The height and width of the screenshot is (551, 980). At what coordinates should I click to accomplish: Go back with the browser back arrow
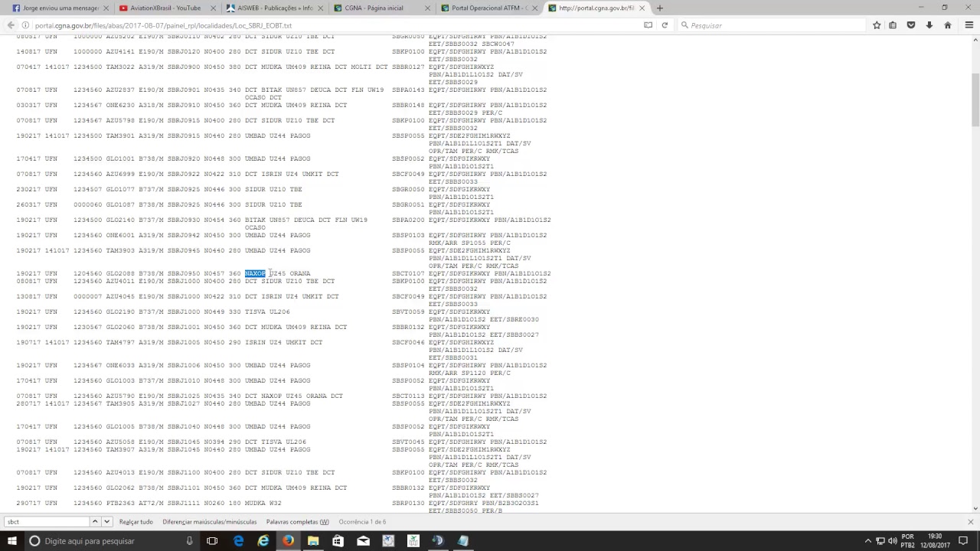coord(11,25)
